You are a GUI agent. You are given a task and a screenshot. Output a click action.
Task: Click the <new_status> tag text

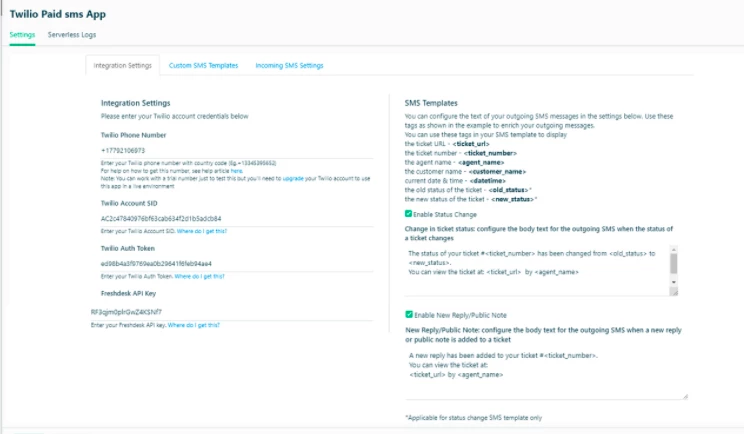[512, 199]
